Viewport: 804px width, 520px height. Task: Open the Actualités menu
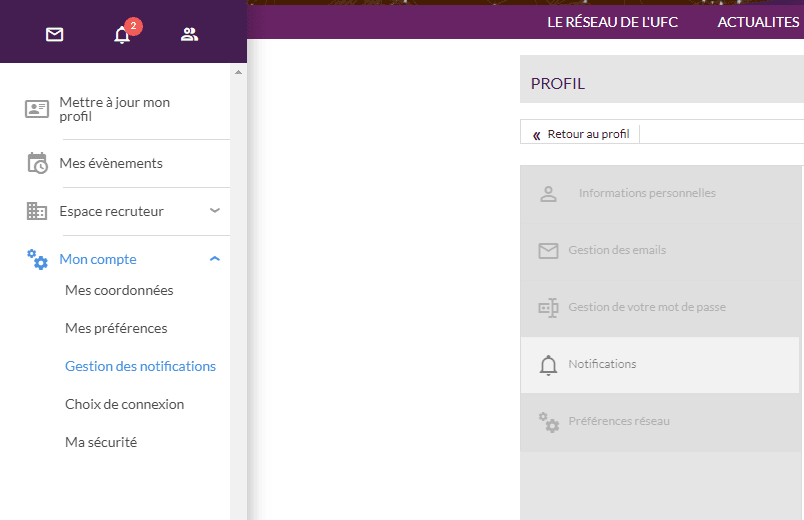(758, 22)
